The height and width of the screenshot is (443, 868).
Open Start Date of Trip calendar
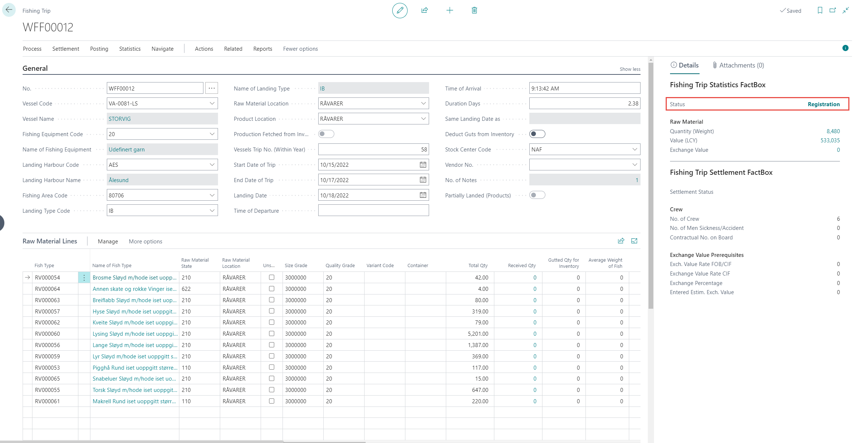(x=423, y=165)
